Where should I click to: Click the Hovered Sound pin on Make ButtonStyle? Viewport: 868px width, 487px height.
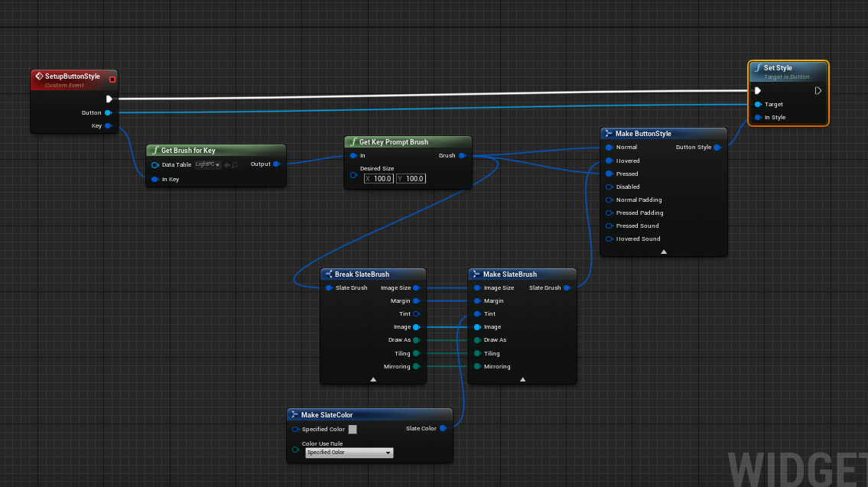click(609, 239)
